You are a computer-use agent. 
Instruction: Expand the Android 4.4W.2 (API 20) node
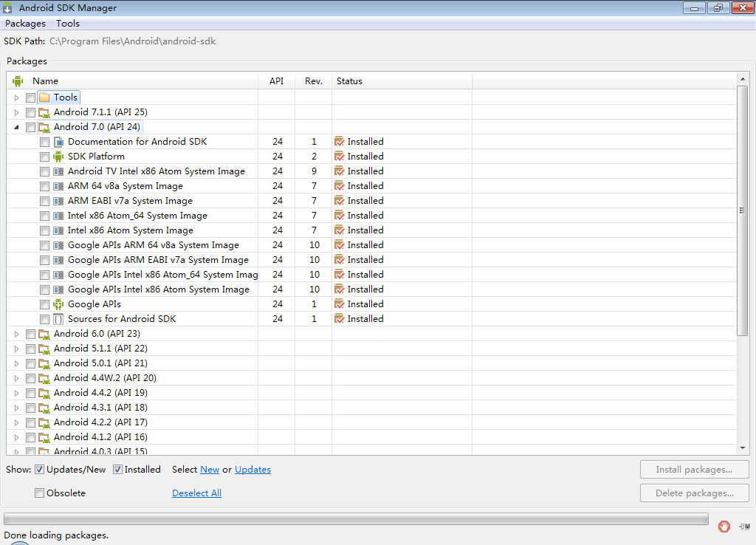tap(16, 378)
